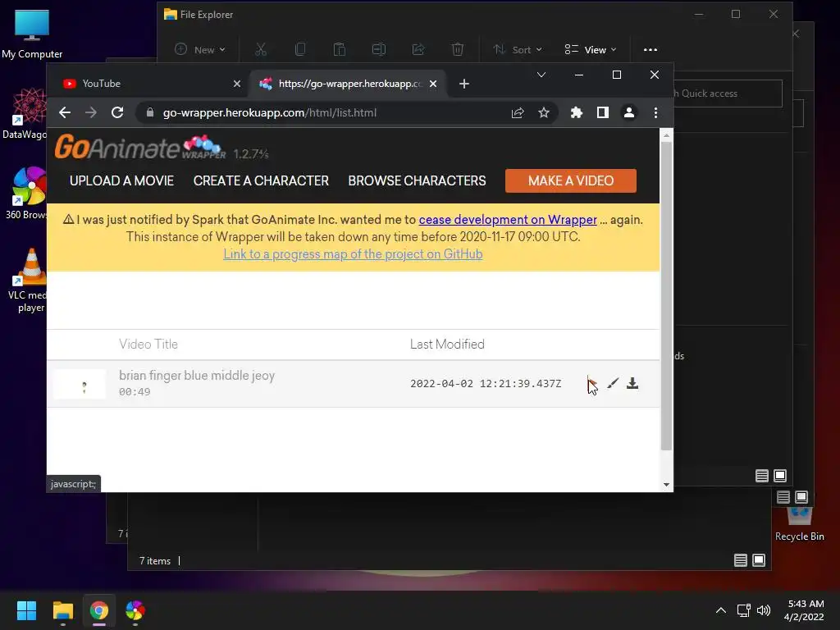The image size is (840, 630).
Task: Open a new browser tab
Action: pos(464,84)
